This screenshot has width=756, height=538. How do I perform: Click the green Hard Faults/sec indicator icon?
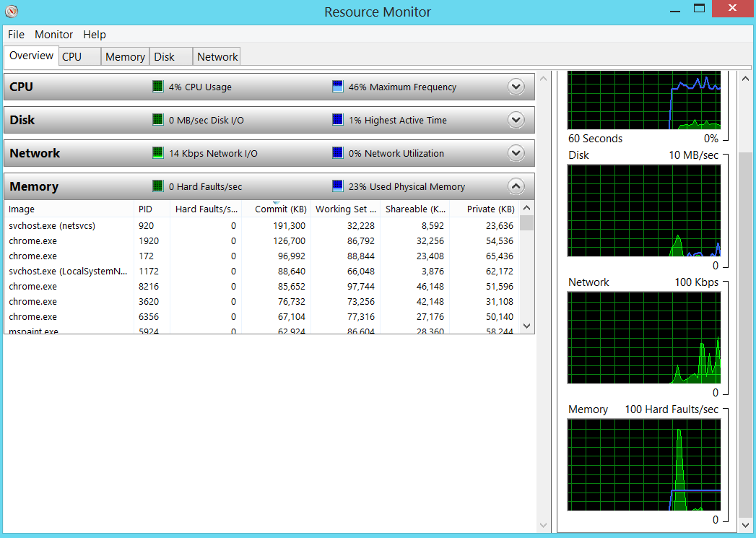[158, 186]
